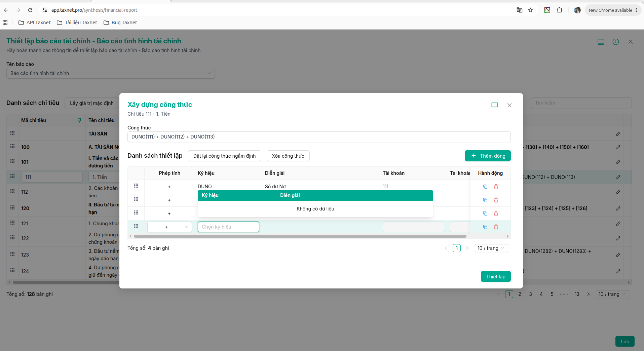The image size is (644, 351).
Task: Click Xóa công thức button
Action: tap(288, 156)
